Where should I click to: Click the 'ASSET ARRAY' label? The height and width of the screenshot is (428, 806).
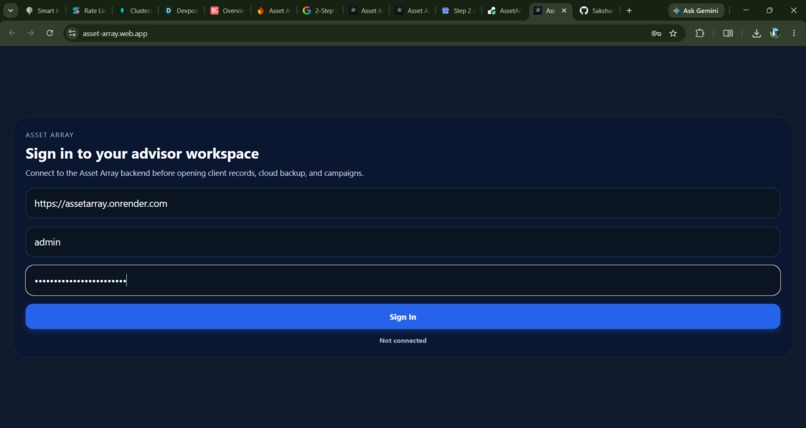[49, 135]
